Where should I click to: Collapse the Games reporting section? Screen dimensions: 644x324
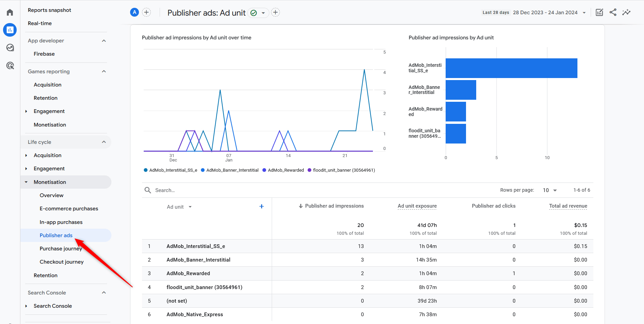point(104,71)
